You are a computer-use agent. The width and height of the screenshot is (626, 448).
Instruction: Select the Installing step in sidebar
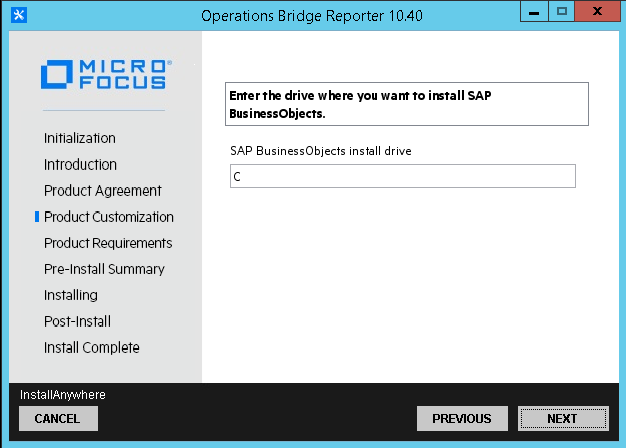[71, 295]
